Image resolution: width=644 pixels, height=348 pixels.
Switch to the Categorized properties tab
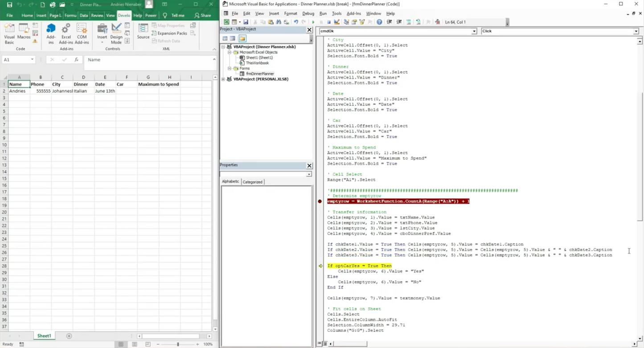pyautogui.click(x=252, y=182)
